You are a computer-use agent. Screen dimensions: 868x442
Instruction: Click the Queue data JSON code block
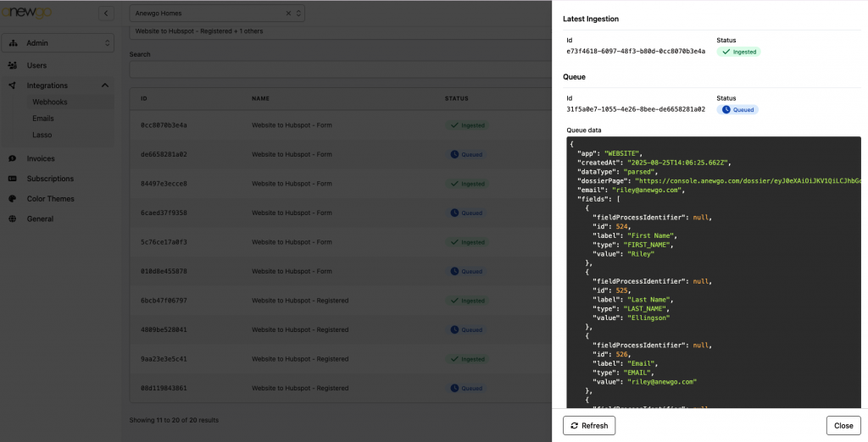pyautogui.click(x=714, y=272)
